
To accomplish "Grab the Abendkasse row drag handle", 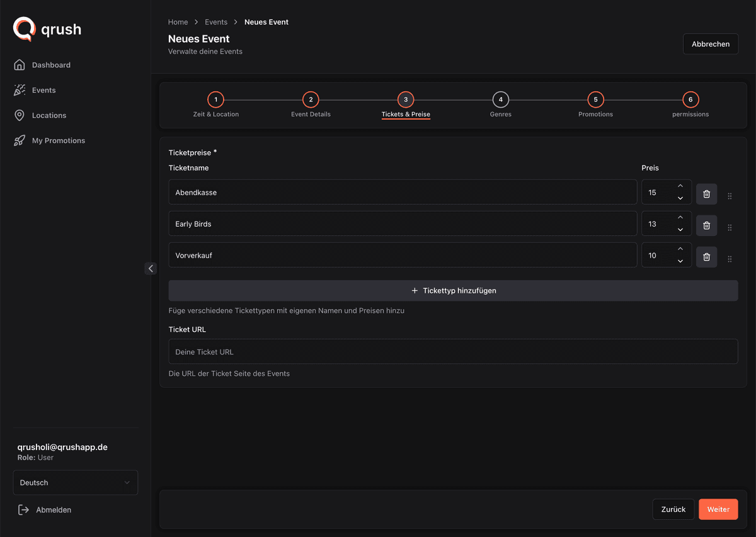I will (730, 196).
